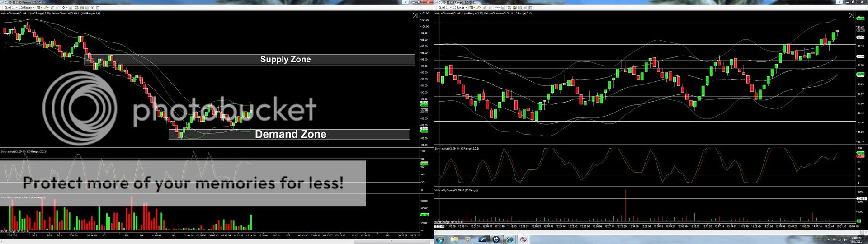Click the properties icon in left chart toolbar
This screenshot has height=244, width=868.
[92, 8]
